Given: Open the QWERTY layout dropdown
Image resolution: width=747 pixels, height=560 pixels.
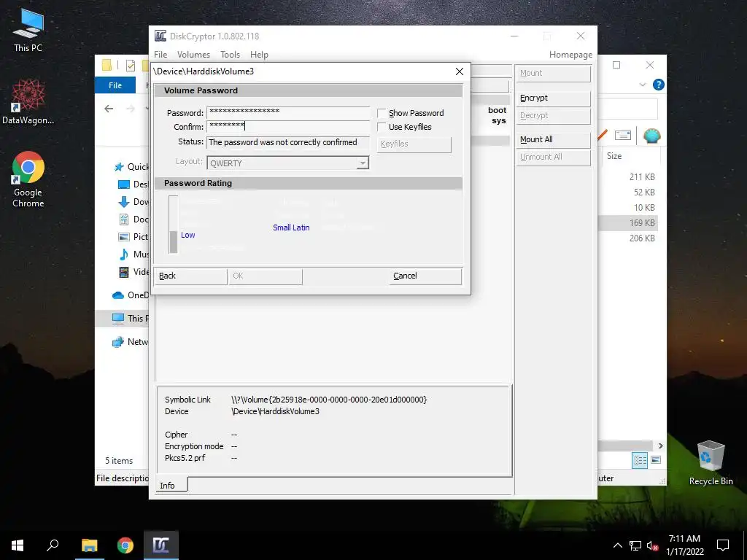Looking at the screenshot, I should click(363, 163).
